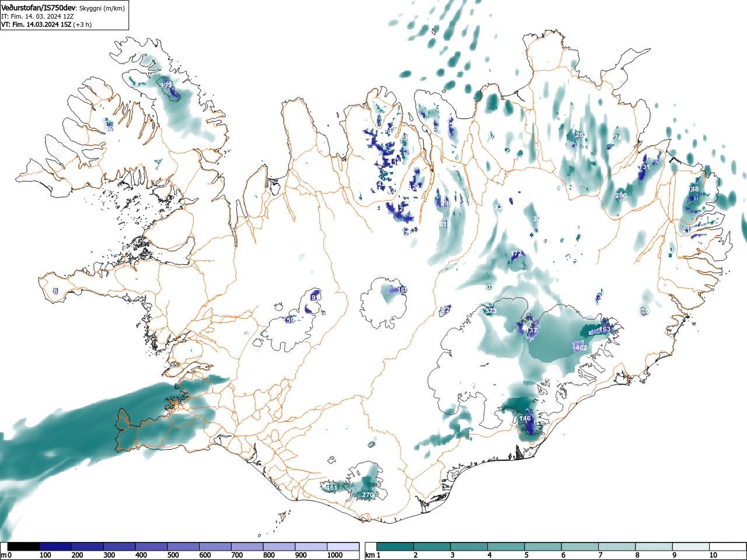This screenshot has height=560, width=747.
Task: Click the '451' value on the map
Action: (x=331, y=488)
